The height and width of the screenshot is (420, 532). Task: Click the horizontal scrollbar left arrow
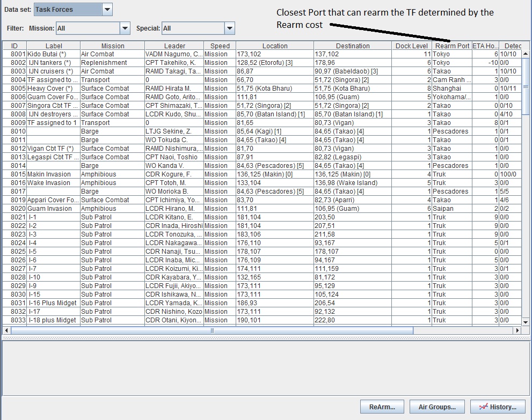click(6, 330)
